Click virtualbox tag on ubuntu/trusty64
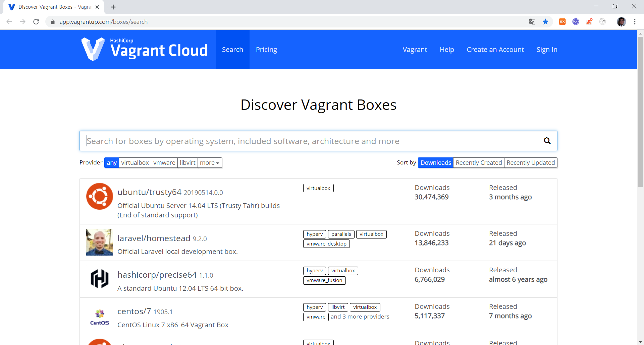This screenshot has height=345, width=644. 318,188
